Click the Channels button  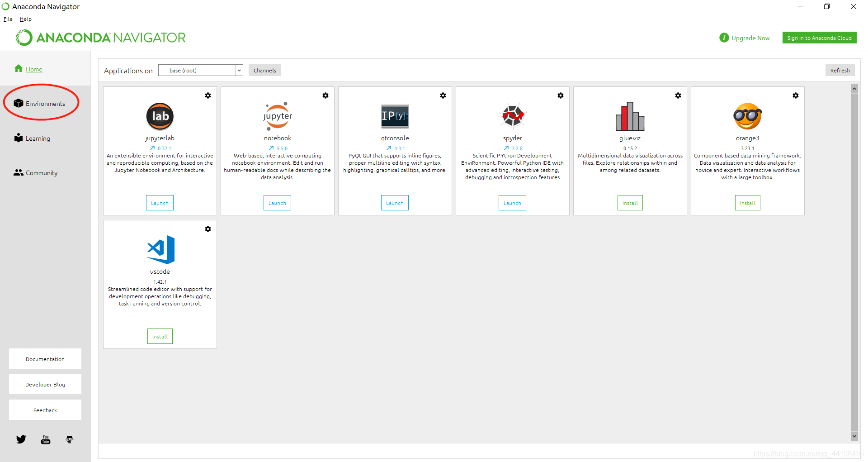265,70
